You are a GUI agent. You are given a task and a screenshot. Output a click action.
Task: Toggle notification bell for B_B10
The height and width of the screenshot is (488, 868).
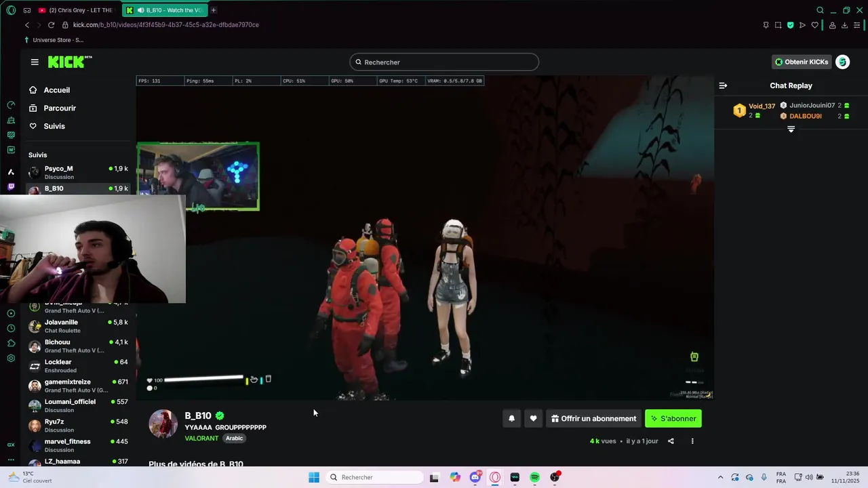(x=512, y=418)
